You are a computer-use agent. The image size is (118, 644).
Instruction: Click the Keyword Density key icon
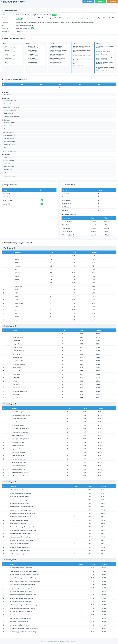(x=3, y=243)
